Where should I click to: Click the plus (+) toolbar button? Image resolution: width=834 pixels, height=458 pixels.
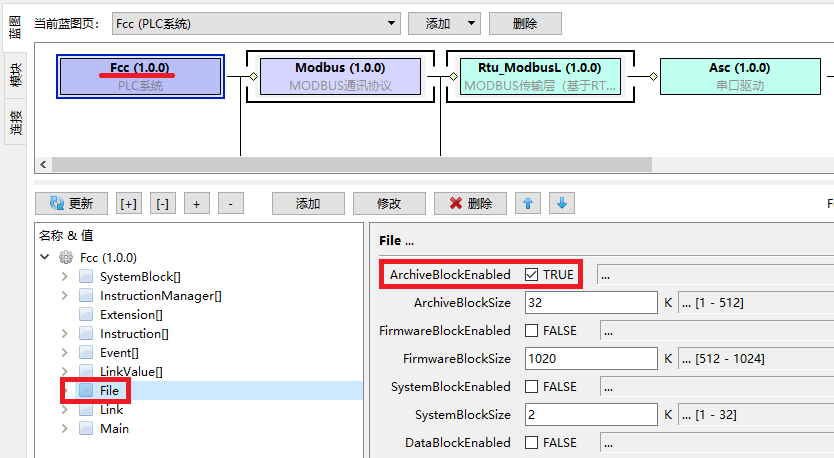196,203
